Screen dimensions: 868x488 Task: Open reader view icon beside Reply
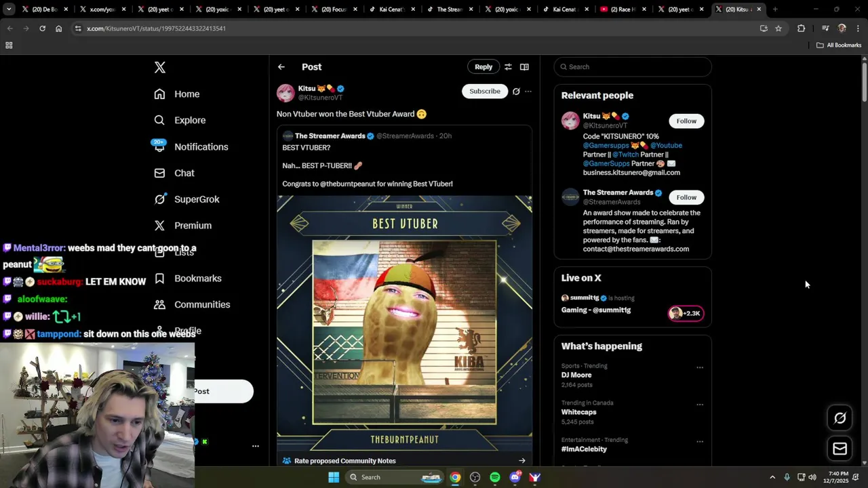point(524,67)
